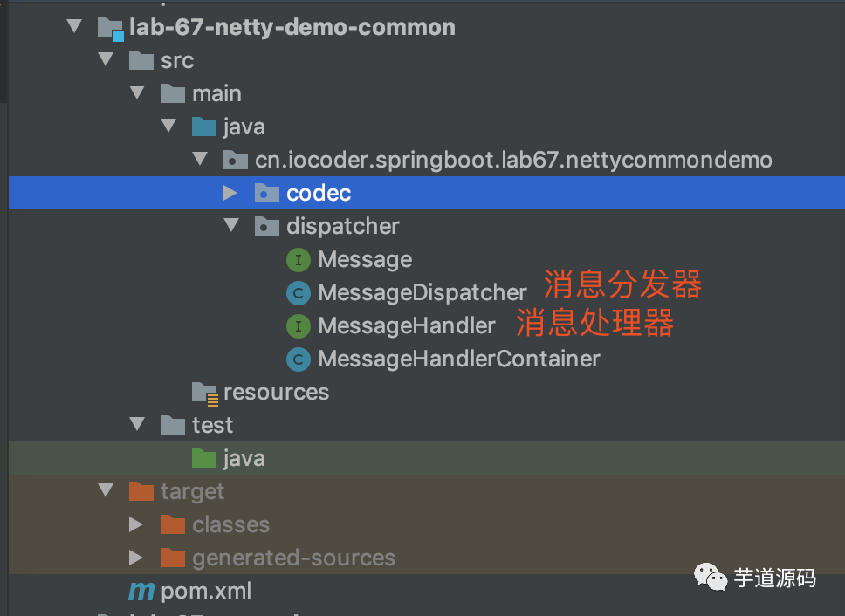The height and width of the screenshot is (616, 845).
Task: Click the resources folder icon
Action: click(x=204, y=393)
